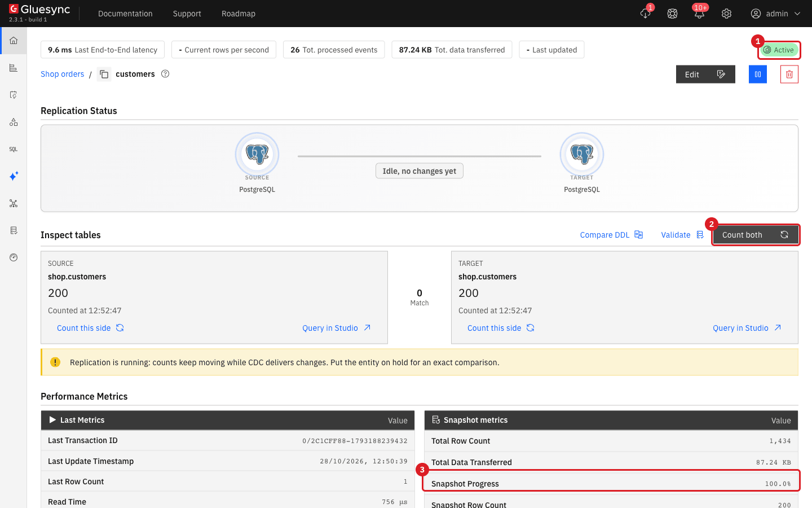The height and width of the screenshot is (508, 812).
Task: Open the settings gear icon
Action: pos(726,14)
